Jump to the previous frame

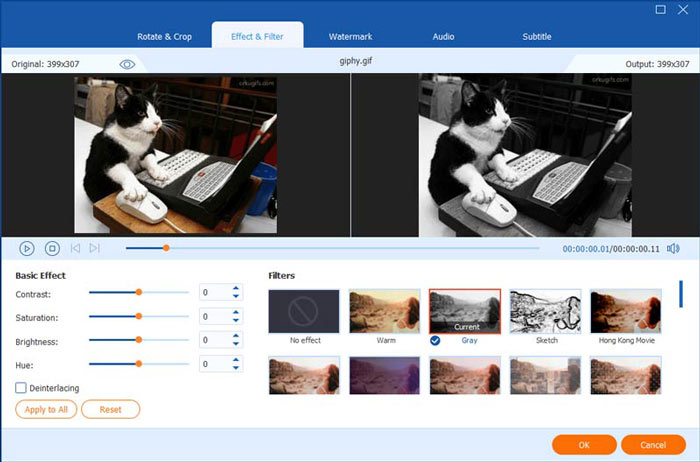coord(75,248)
